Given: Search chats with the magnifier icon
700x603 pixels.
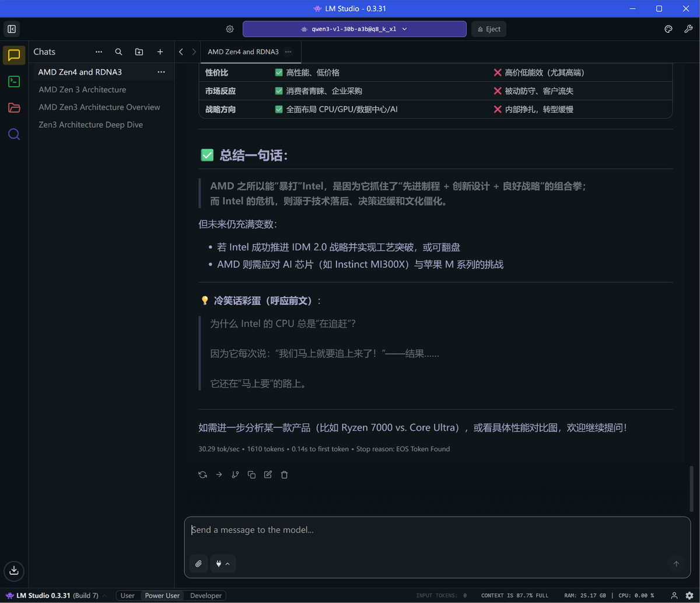Looking at the screenshot, I should tap(118, 52).
